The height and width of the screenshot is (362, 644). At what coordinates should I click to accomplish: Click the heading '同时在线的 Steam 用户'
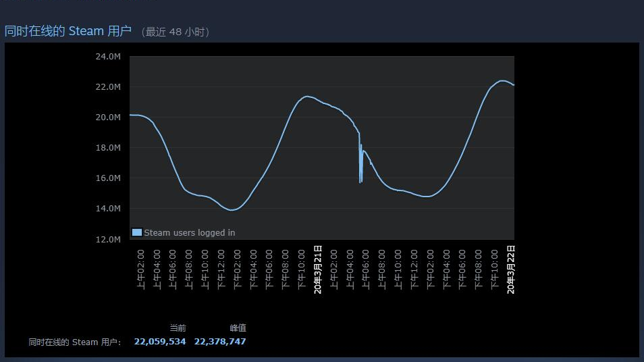pos(68,31)
